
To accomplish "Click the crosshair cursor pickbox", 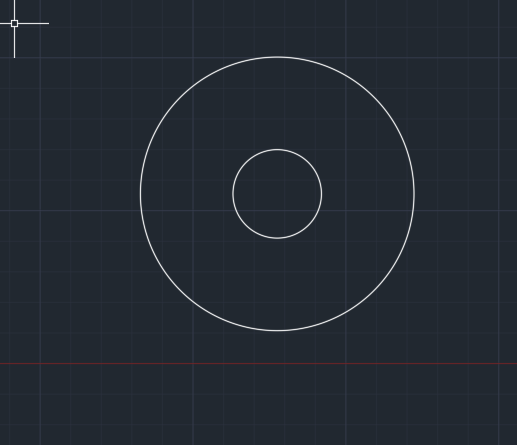I will (14, 23).
